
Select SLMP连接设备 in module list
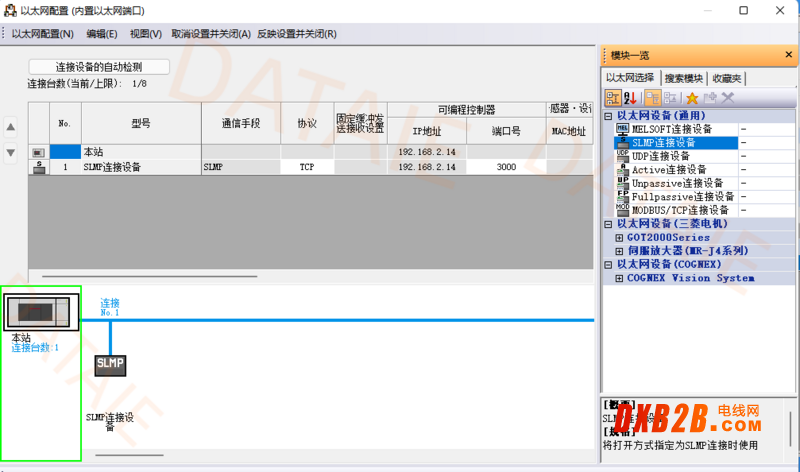point(663,143)
